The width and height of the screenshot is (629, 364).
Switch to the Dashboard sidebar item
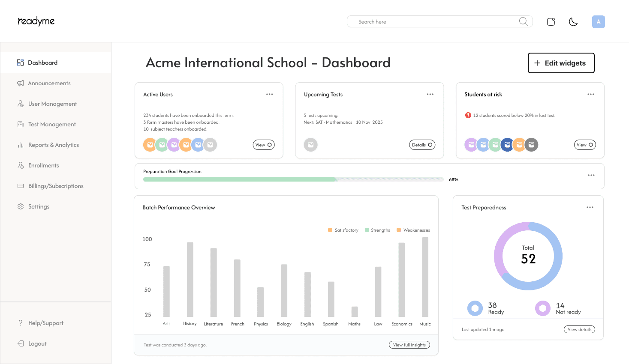43,63
